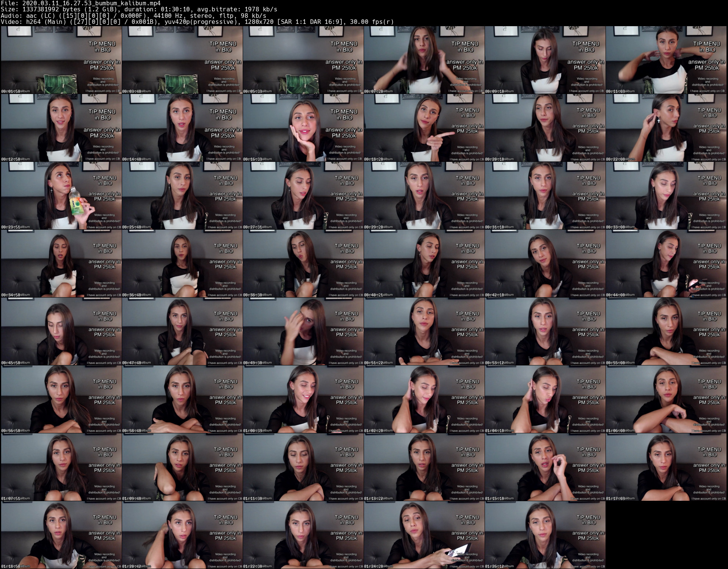The height and width of the screenshot is (569, 728).
Task: Click the file size and duration header line
Action: click(x=139, y=9)
